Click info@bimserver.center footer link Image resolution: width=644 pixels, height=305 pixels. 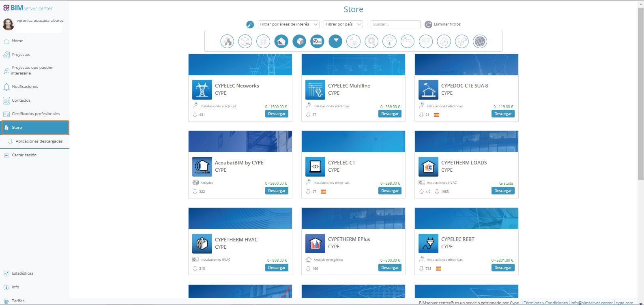tap(592, 303)
